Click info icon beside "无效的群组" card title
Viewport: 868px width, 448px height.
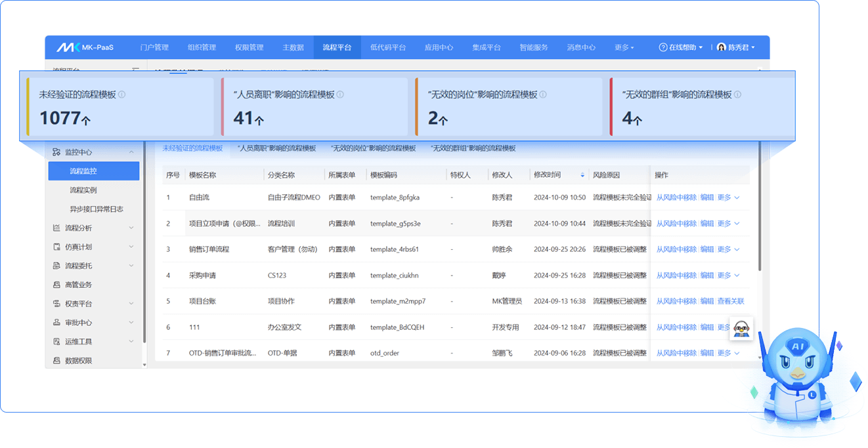(x=737, y=94)
